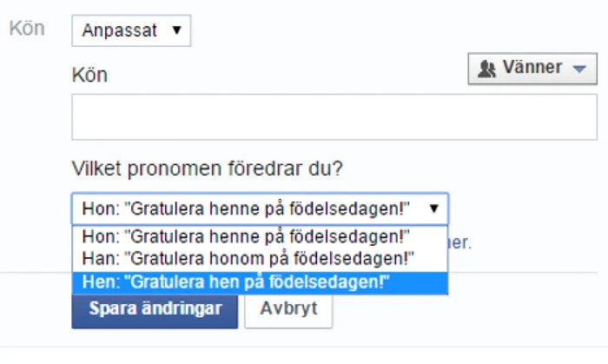Image resolution: width=608 pixels, height=364 pixels.
Task: Click the friends icon on the Vänner button
Action: [x=486, y=69]
